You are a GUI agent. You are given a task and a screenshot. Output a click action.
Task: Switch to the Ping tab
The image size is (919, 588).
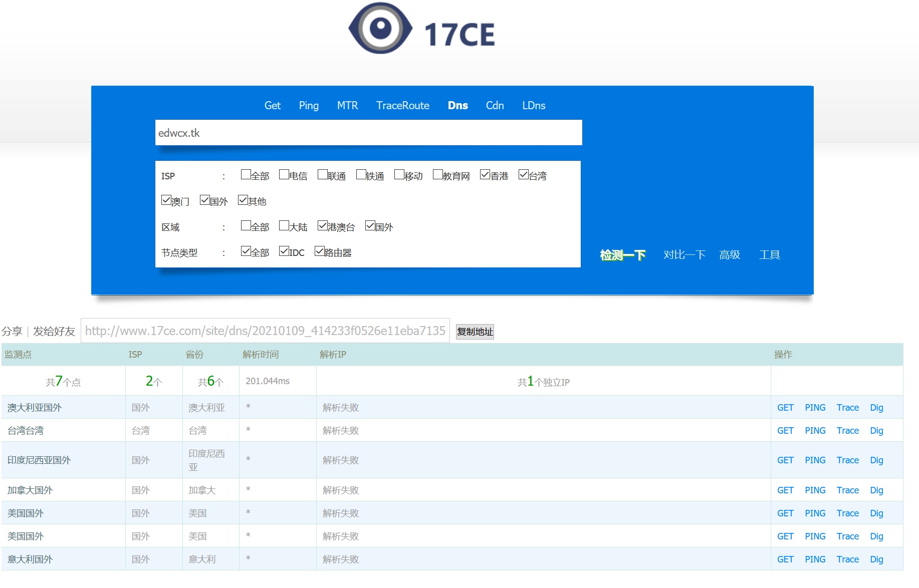point(308,106)
